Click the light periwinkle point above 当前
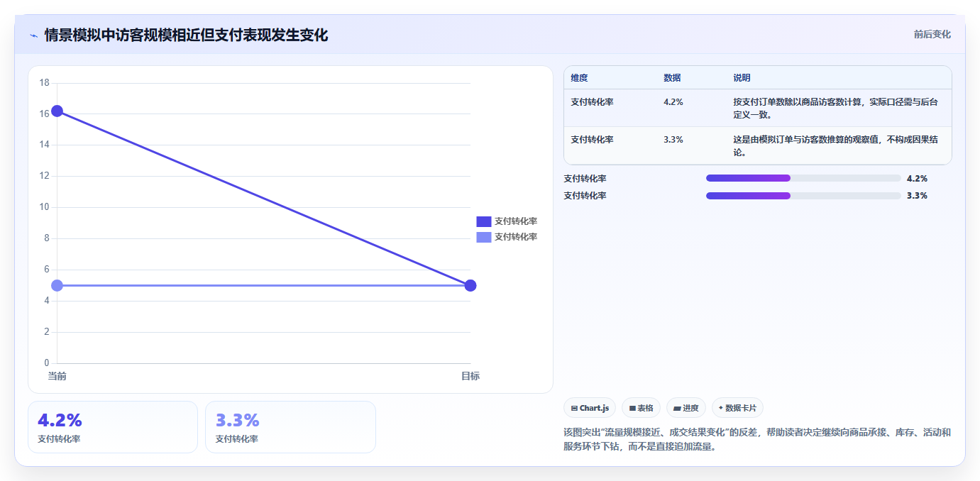Viewport: 980px width, 481px height. pos(57,285)
